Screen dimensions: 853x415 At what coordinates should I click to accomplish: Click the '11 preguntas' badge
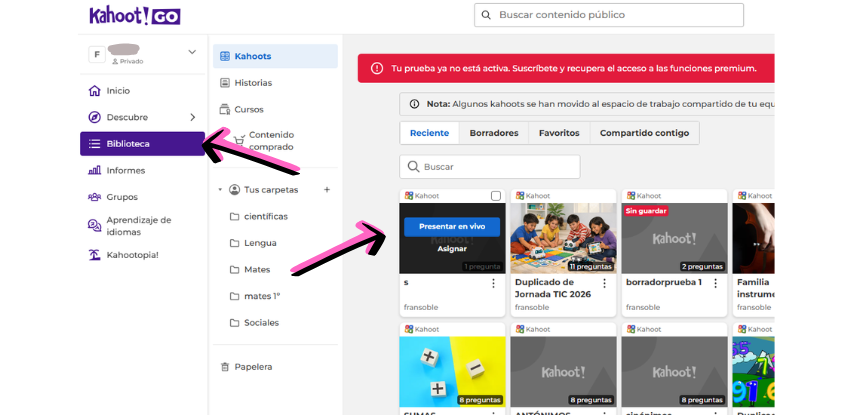coord(591,267)
